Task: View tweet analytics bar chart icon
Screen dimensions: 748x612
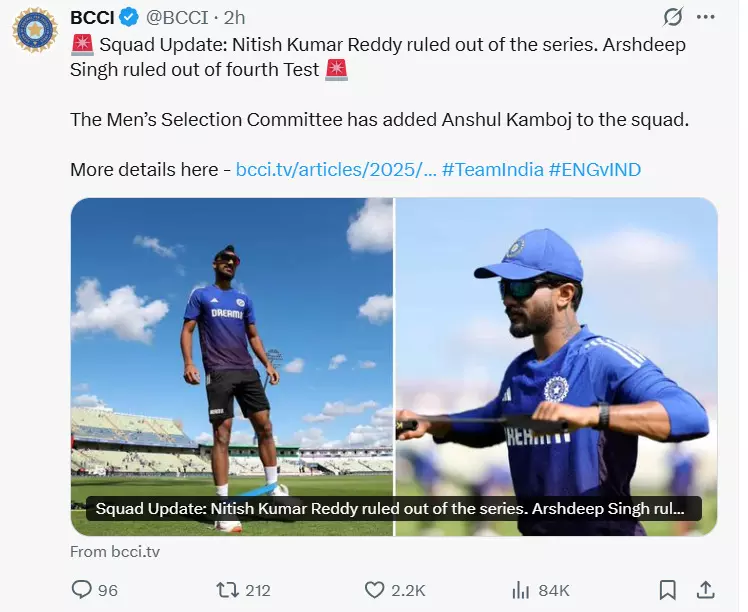Action: [520, 590]
